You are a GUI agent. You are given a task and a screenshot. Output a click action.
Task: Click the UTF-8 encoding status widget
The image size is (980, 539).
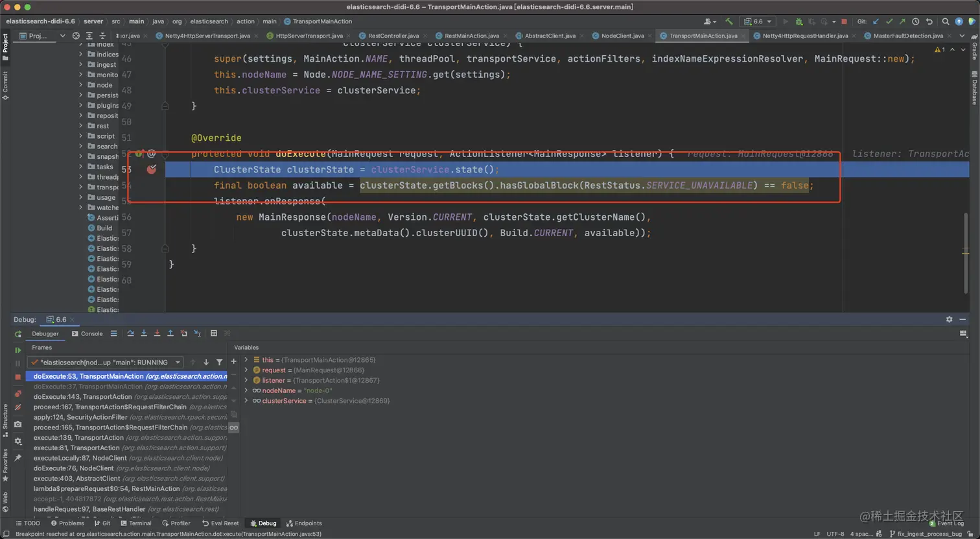tap(835, 534)
